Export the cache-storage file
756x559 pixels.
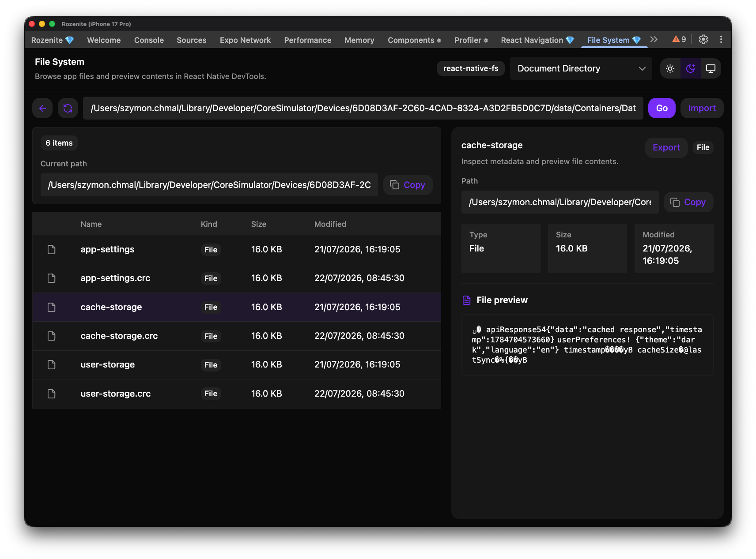[x=666, y=148]
